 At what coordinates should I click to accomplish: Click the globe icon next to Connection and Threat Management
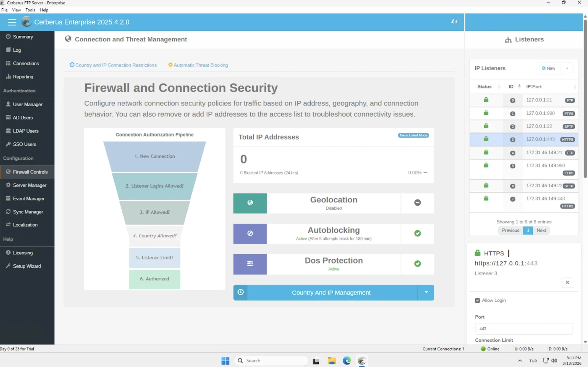click(68, 39)
